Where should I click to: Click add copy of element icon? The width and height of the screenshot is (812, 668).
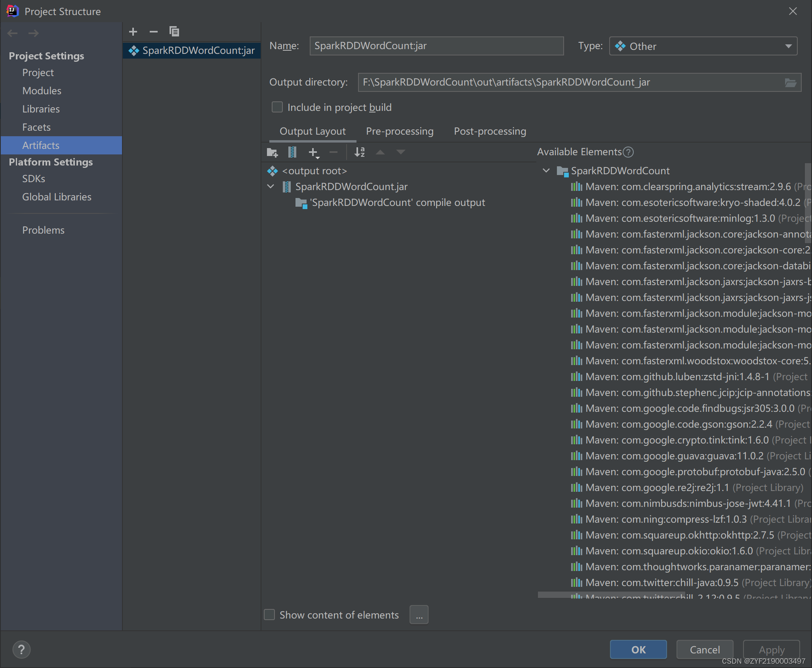313,152
